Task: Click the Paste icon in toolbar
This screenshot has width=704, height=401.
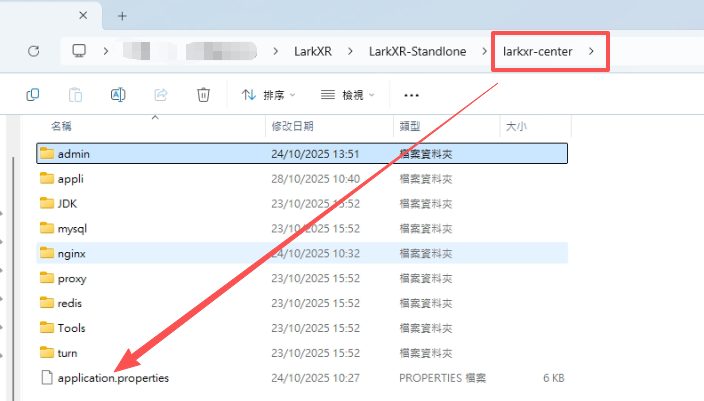Action: point(75,95)
